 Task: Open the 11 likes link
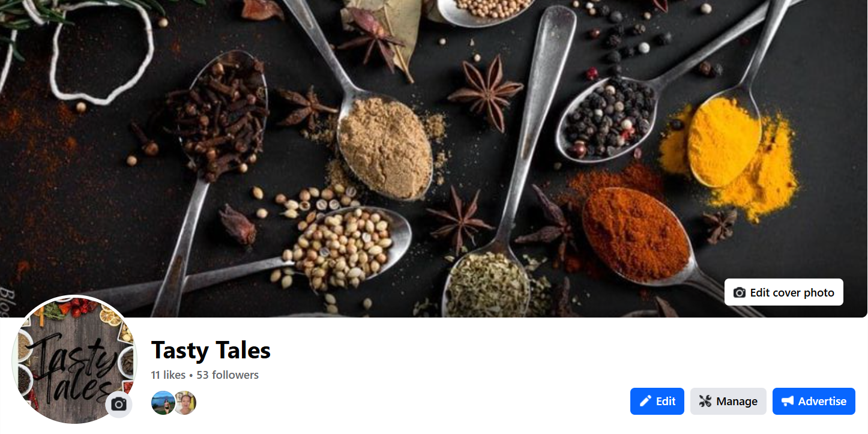(x=168, y=375)
